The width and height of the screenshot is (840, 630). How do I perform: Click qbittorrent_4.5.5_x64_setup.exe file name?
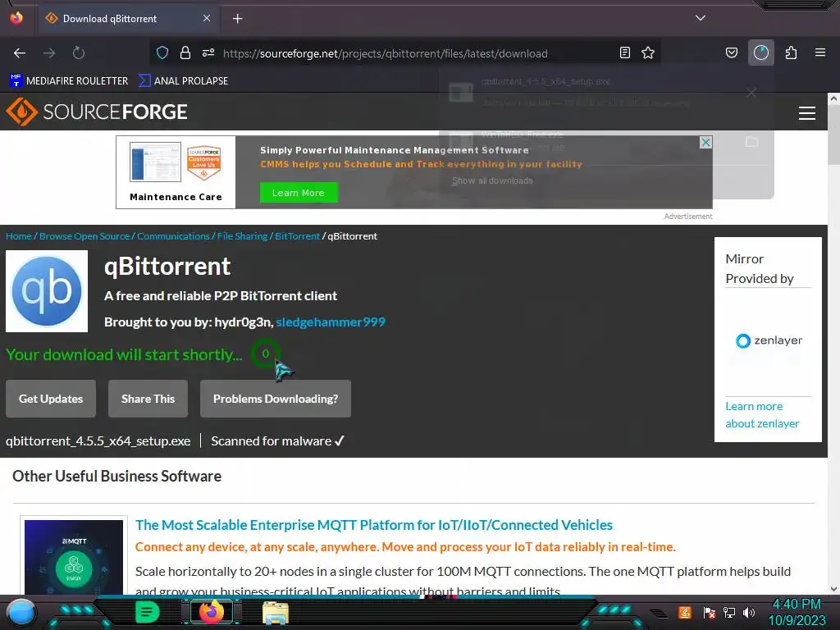click(x=98, y=441)
